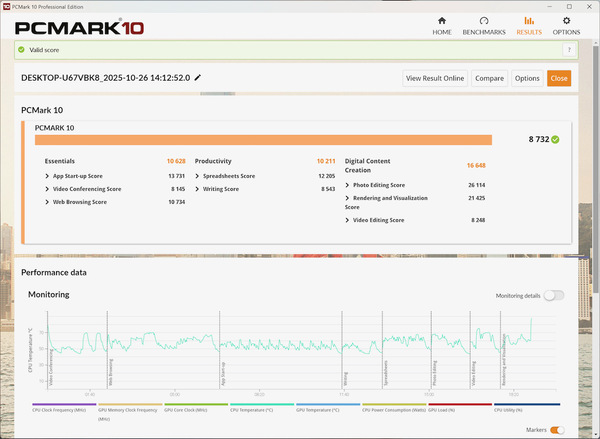Select CPU Clock Frequency legend swatch

tap(64, 404)
